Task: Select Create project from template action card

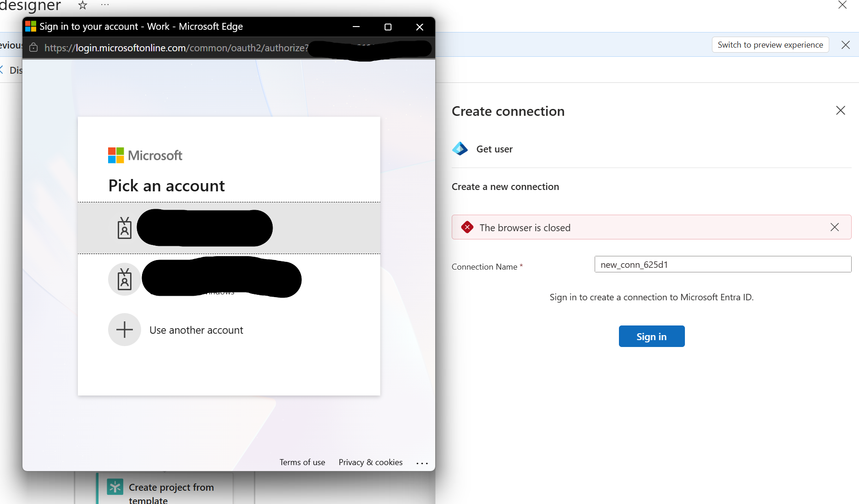Action: click(165, 489)
